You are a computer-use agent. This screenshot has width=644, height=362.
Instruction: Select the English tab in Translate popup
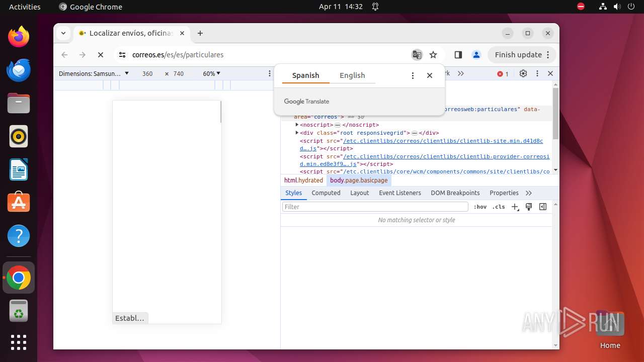tap(352, 75)
